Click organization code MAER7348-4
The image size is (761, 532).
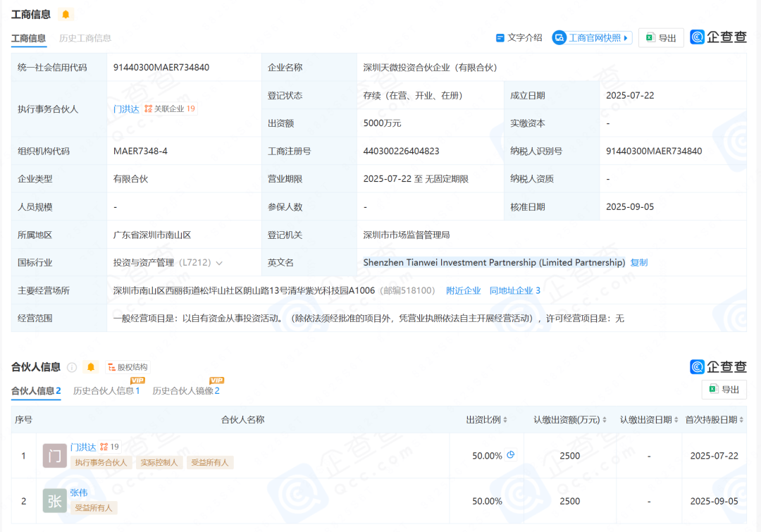coord(140,151)
